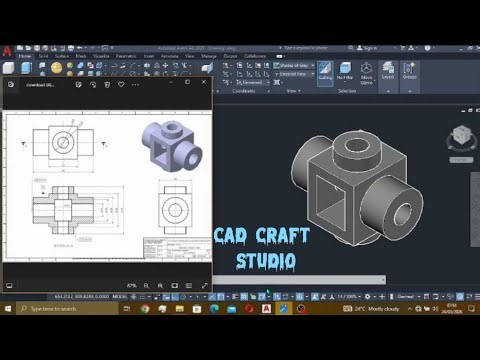Click the Move tool crossed-arrows icon

click(165, 65)
